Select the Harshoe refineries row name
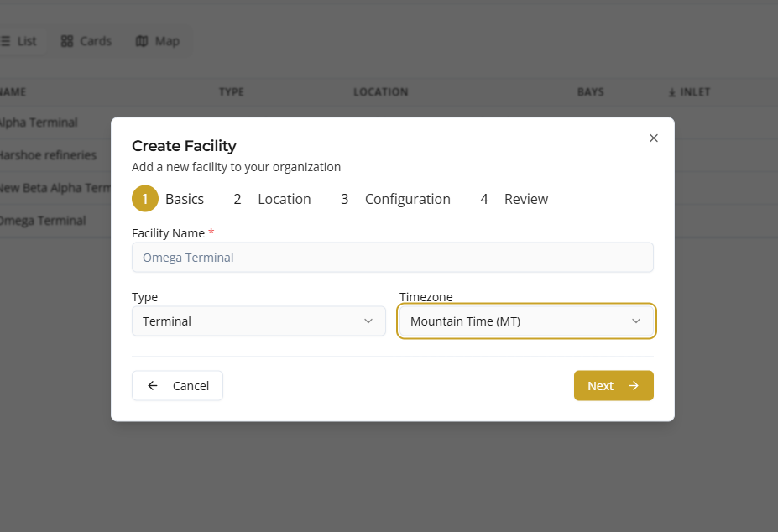778x532 pixels. click(x=48, y=155)
